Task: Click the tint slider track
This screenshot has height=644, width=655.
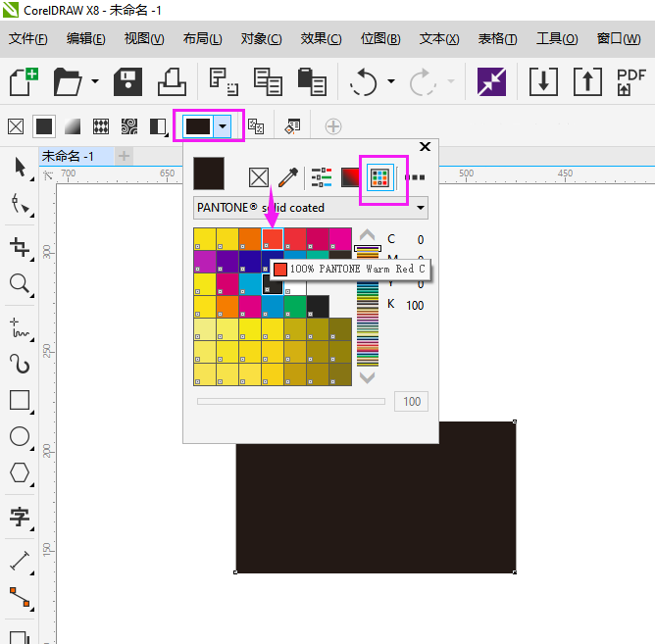Action: coord(291,401)
